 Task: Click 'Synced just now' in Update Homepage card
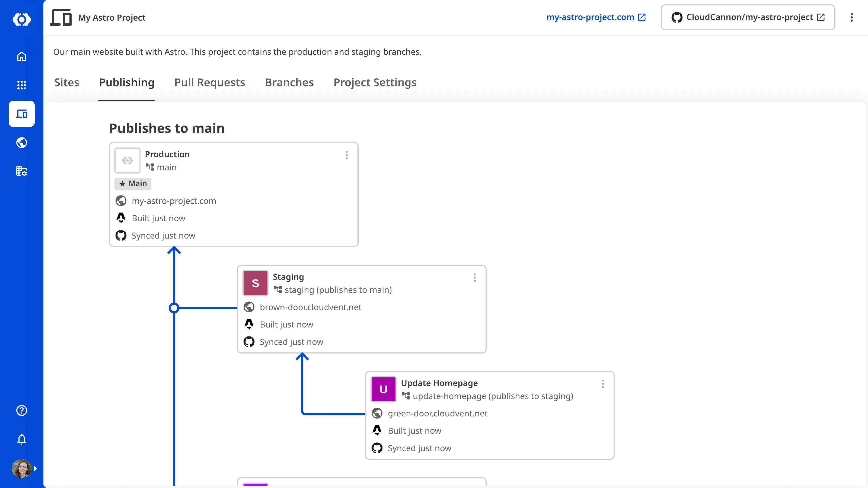point(420,448)
